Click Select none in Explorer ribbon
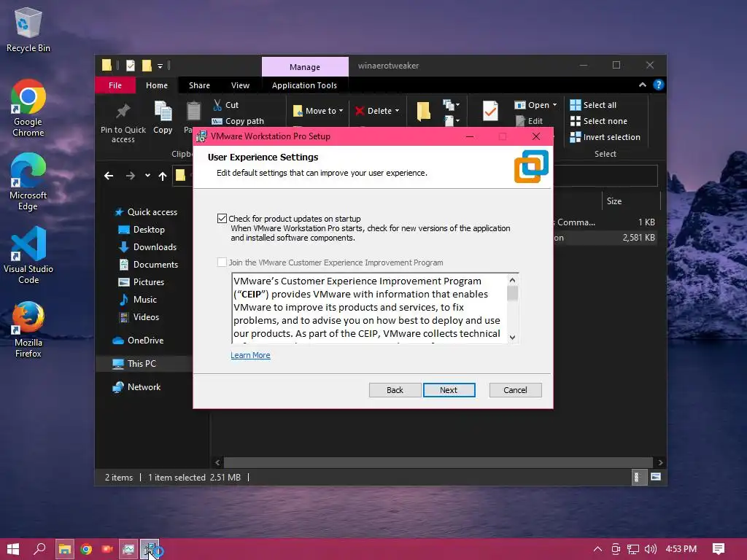Image resolution: width=747 pixels, height=560 pixels. click(x=599, y=121)
